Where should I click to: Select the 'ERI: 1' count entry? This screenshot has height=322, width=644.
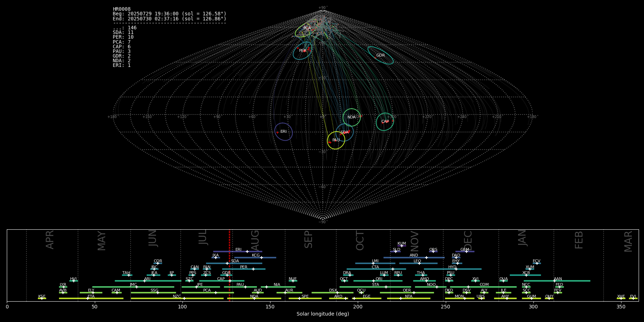[x=122, y=65]
